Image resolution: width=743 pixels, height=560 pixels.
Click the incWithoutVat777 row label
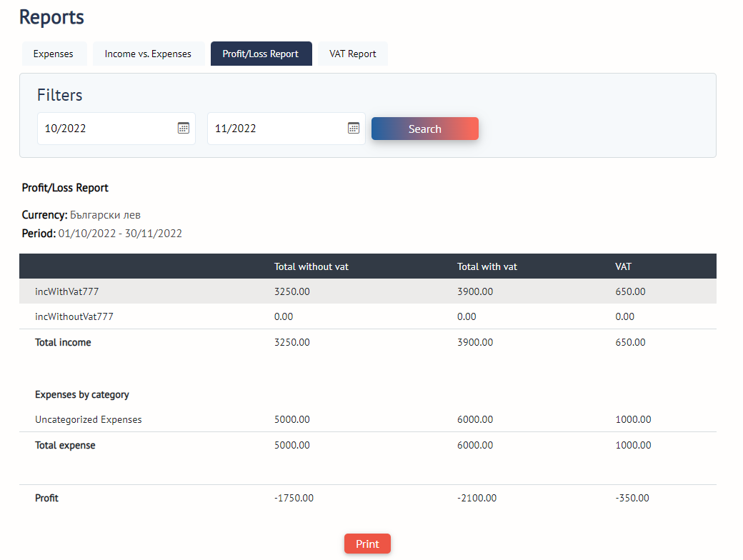[74, 316]
